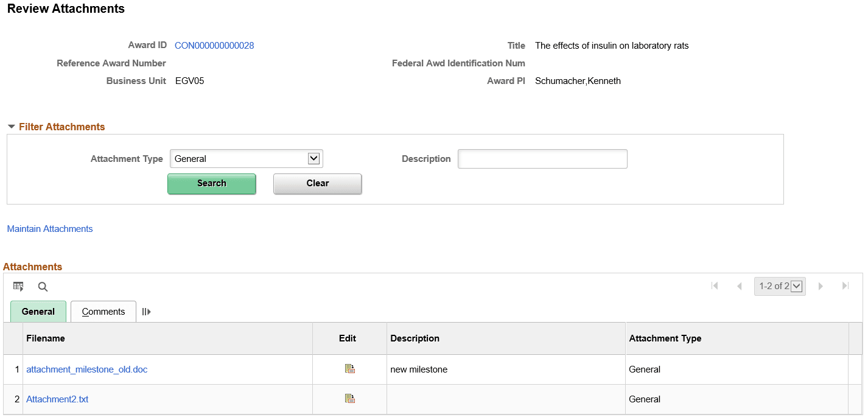The width and height of the screenshot is (868, 420).
Task: Show all columns via the tab expansion icon
Action: click(145, 311)
